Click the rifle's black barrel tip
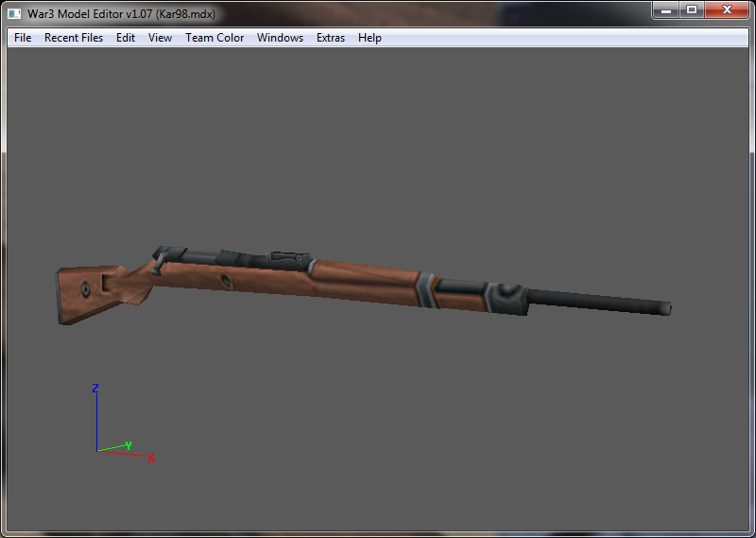The width and height of the screenshot is (756, 538). [x=664, y=308]
